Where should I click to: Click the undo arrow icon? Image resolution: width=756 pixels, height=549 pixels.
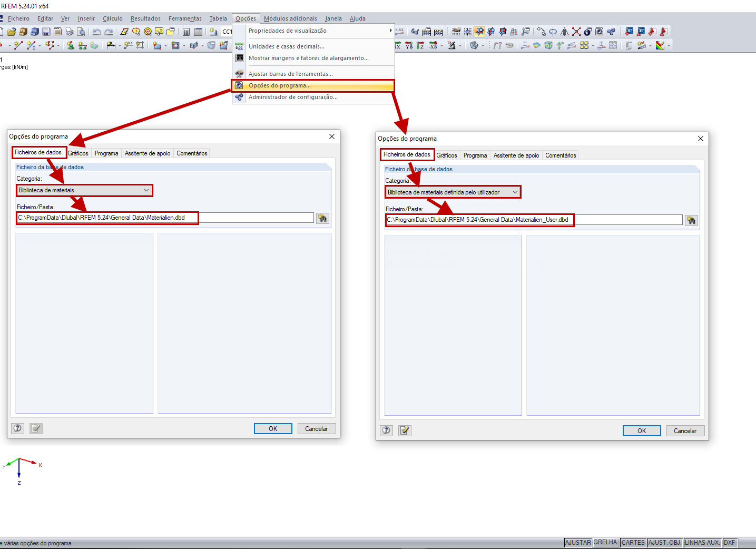[96, 32]
